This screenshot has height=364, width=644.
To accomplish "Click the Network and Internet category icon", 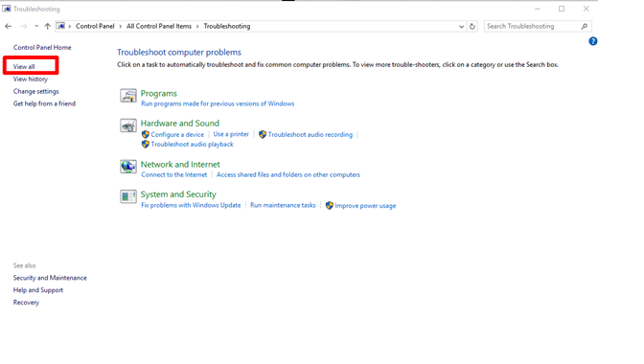I will point(128,167).
